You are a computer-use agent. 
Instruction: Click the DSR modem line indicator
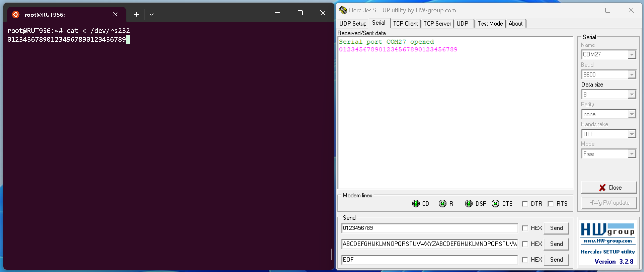click(469, 204)
